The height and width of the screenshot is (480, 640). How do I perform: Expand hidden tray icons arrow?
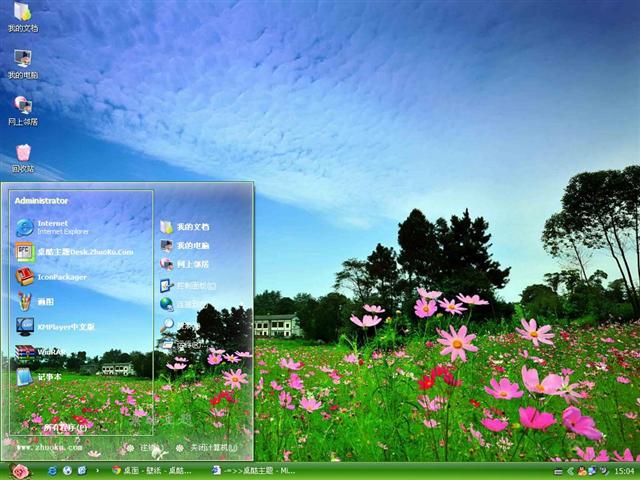point(571,471)
